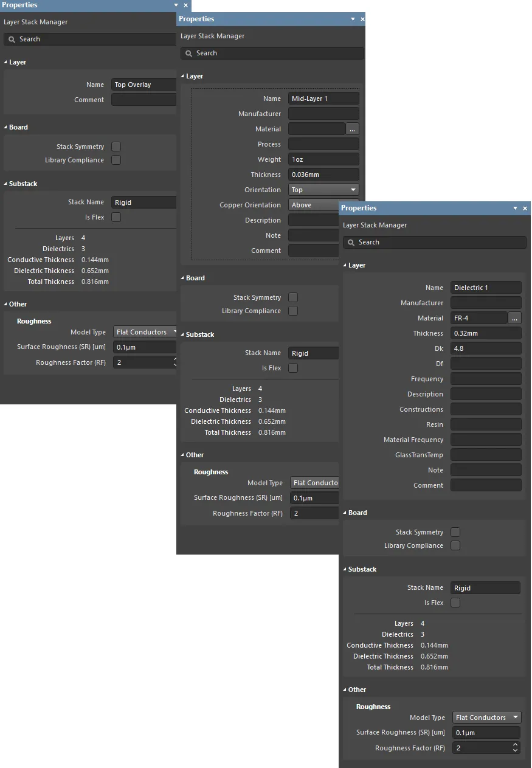Edit the Name field containing Dielectric 1
Screen dimensions: 532x768
[x=486, y=288]
